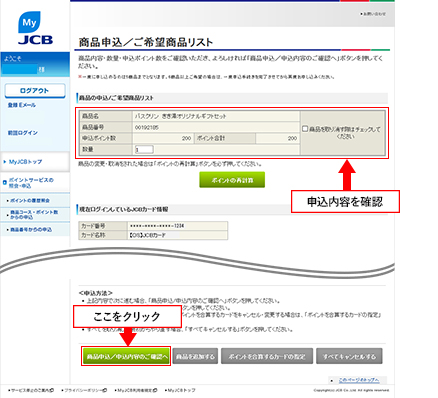Open the お問い合わせ link at top

[x=374, y=14]
